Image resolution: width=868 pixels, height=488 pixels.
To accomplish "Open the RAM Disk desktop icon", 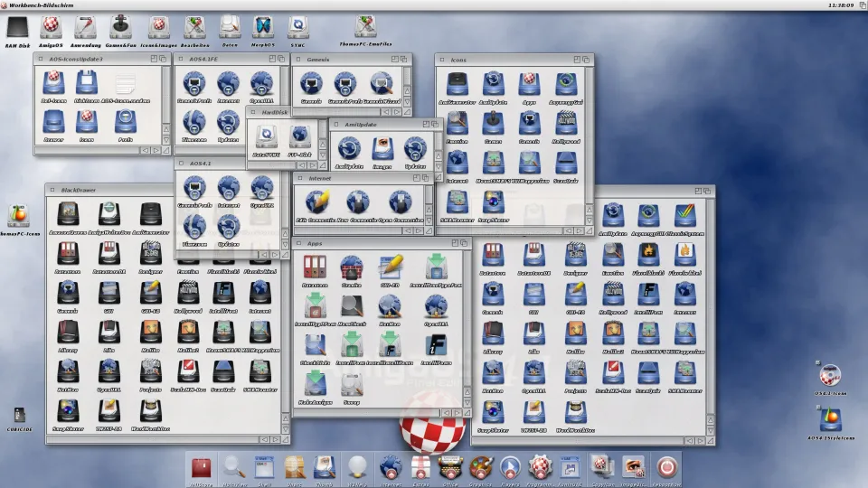I will [17, 28].
